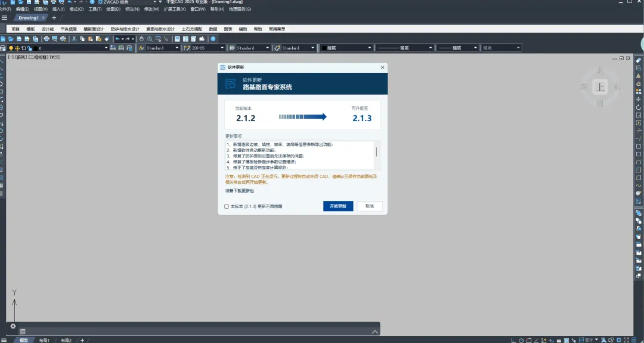
Task: Close the 软件更新 dialog
Action: [x=382, y=67]
